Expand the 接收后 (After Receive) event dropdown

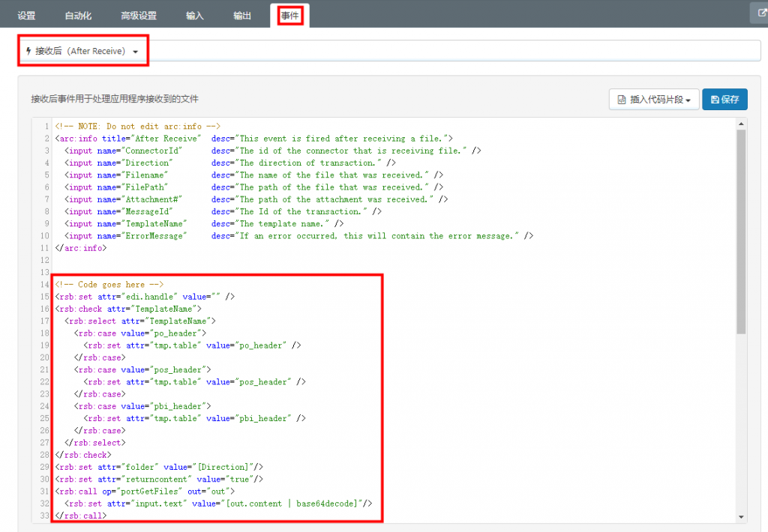(x=82, y=51)
